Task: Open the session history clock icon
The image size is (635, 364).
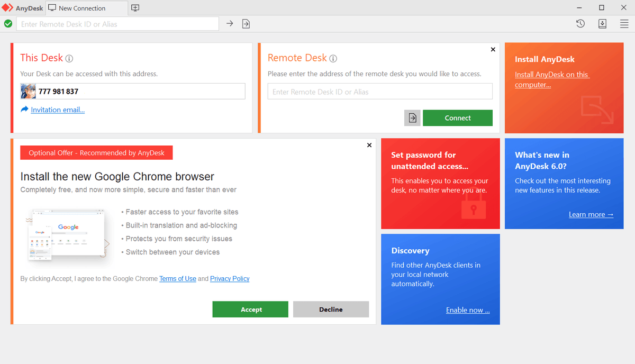Action: pos(580,24)
